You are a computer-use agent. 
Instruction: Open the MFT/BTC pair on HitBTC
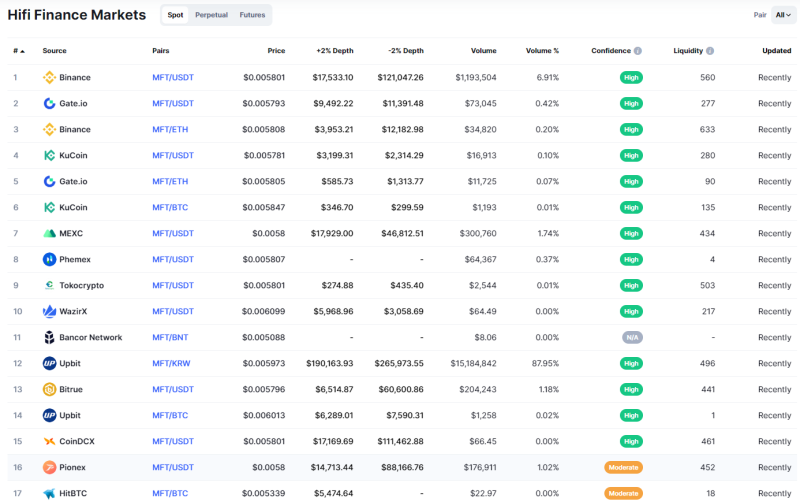tap(170, 493)
